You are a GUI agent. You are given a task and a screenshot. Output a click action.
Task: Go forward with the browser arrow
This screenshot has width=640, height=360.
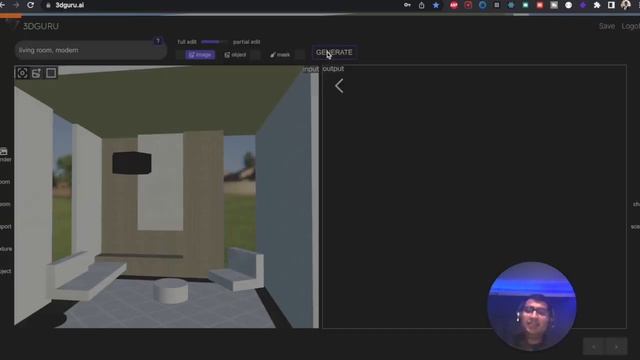16,5
